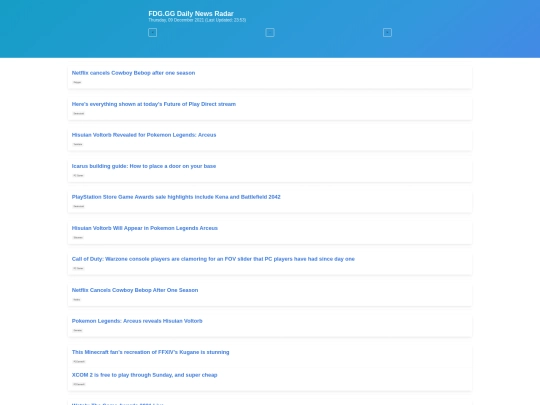The height and width of the screenshot is (405, 540).
Task: Open 'Hisuian Voltorb Revealed for Pokemon Legends: Arceus'
Action: [144, 135]
